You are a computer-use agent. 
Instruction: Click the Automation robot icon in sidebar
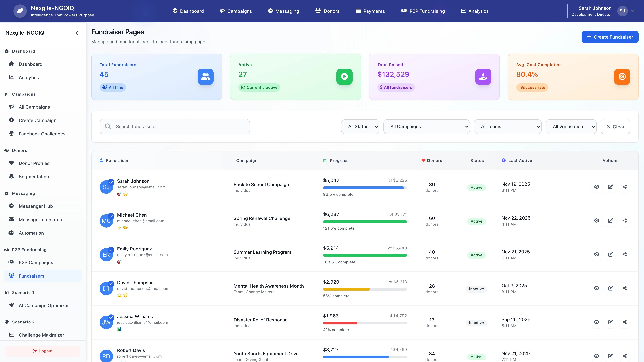(12, 233)
